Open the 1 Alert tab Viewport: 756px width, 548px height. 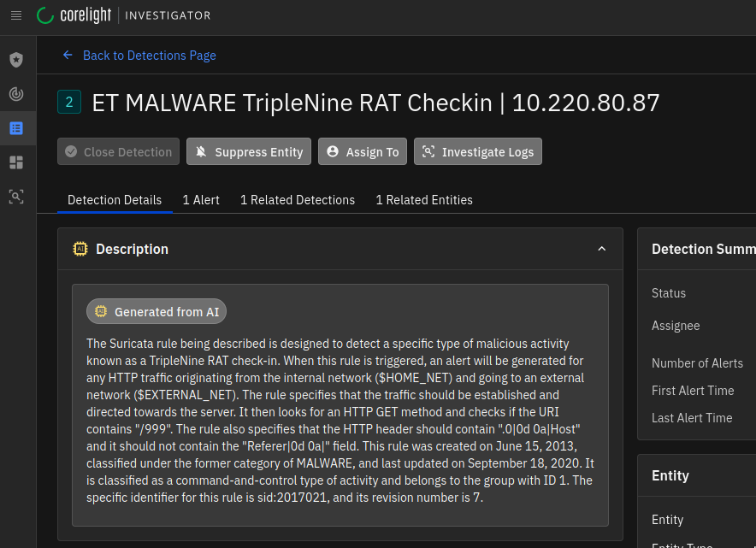point(201,200)
